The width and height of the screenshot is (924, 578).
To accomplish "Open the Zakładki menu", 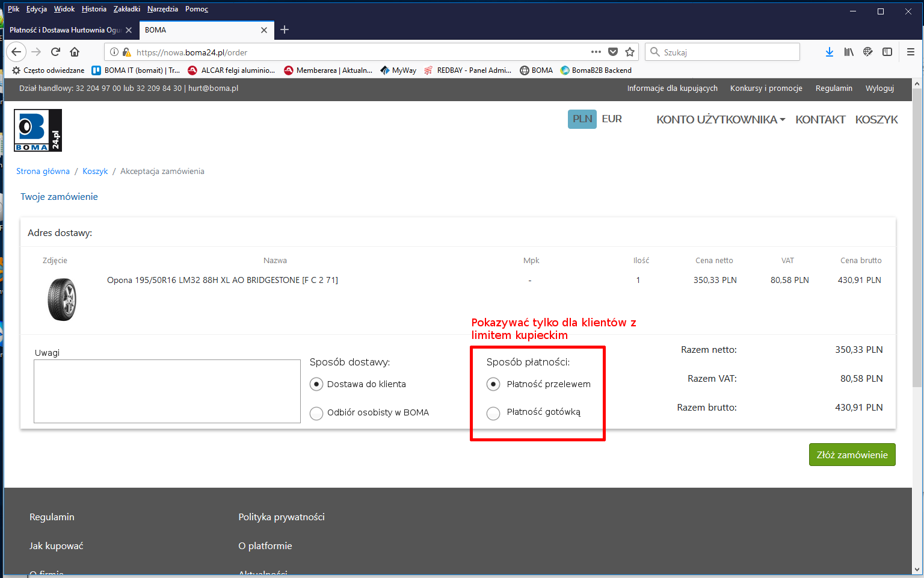I will pos(126,9).
